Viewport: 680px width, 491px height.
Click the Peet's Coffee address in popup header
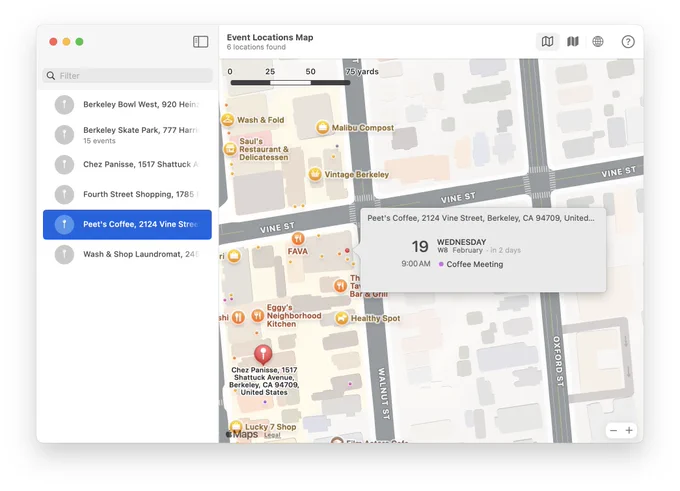(481, 218)
